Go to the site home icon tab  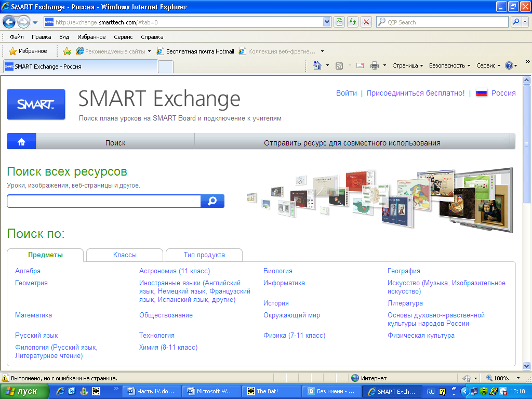(x=21, y=142)
